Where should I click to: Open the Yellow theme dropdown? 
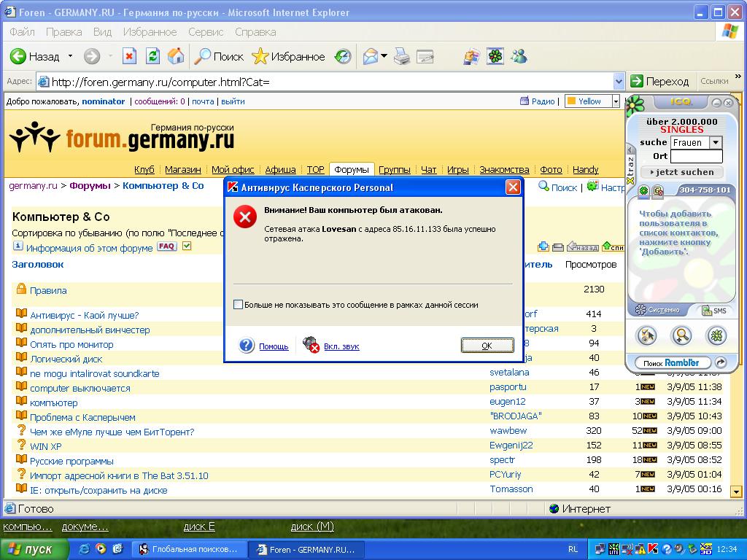tap(616, 101)
